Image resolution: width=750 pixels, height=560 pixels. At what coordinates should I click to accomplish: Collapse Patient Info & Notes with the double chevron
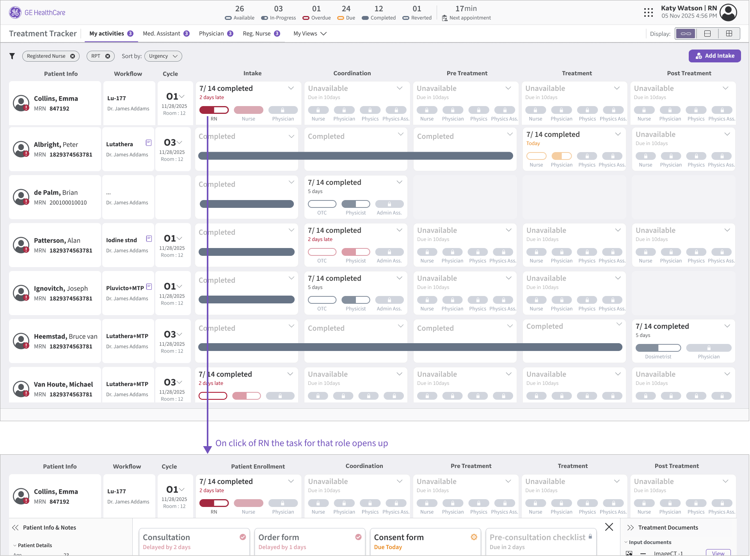15,528
